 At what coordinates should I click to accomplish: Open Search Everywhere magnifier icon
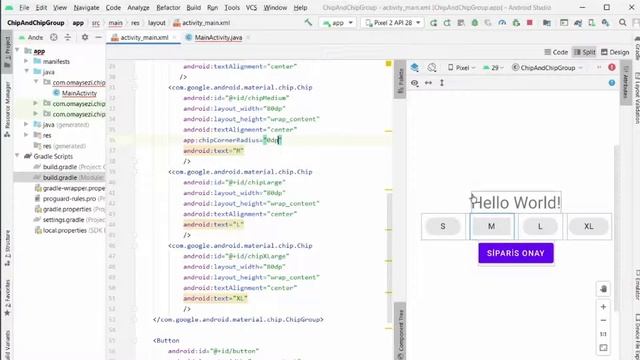point(622,23)
